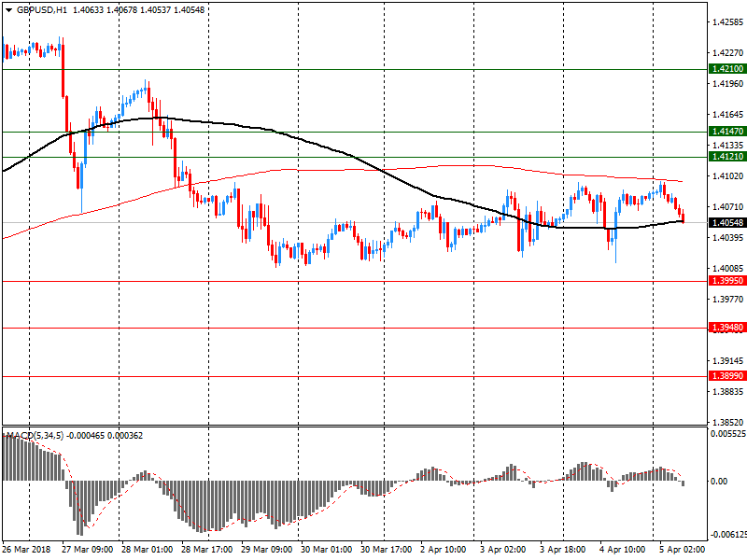This screenshot has height=560, width=747.
Task: Click the 1.42270 price scale value
Action: [x=728, y=52]
